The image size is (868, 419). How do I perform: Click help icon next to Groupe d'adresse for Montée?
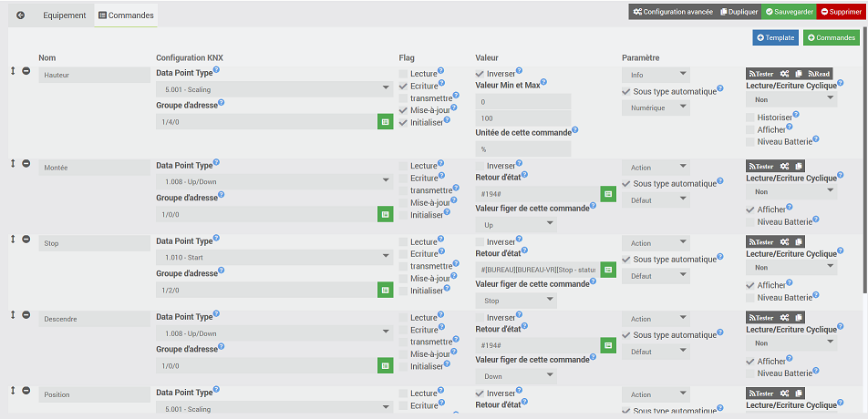(221, 195)
